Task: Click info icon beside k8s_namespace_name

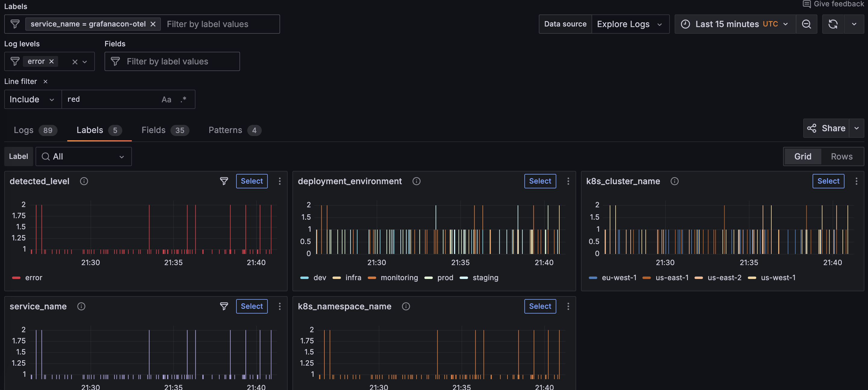Action: coord(406,306)
